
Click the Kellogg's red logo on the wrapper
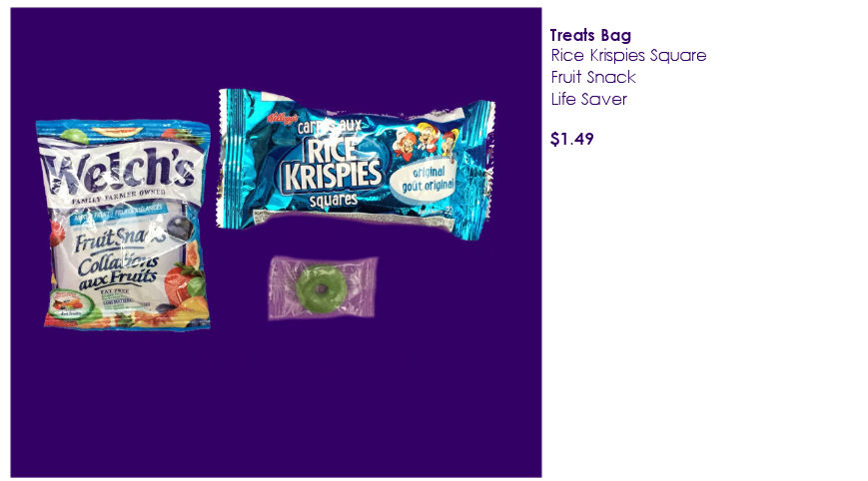point(283,118)
